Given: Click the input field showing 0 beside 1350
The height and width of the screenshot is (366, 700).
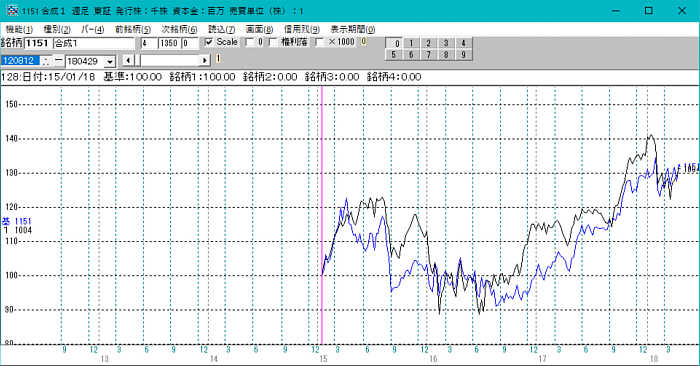Looking at the screenshot, I should point(190,43).
